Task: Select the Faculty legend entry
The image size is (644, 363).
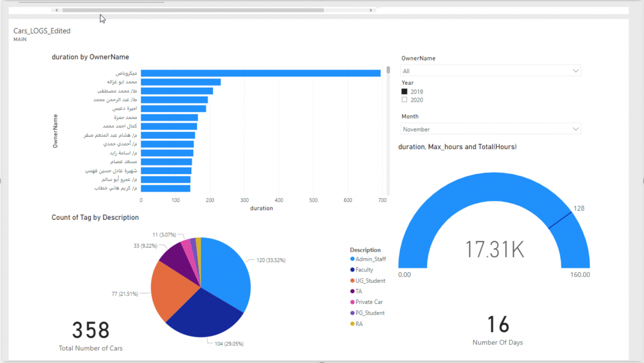Action: pyautogui.click(x=364, y=270)
